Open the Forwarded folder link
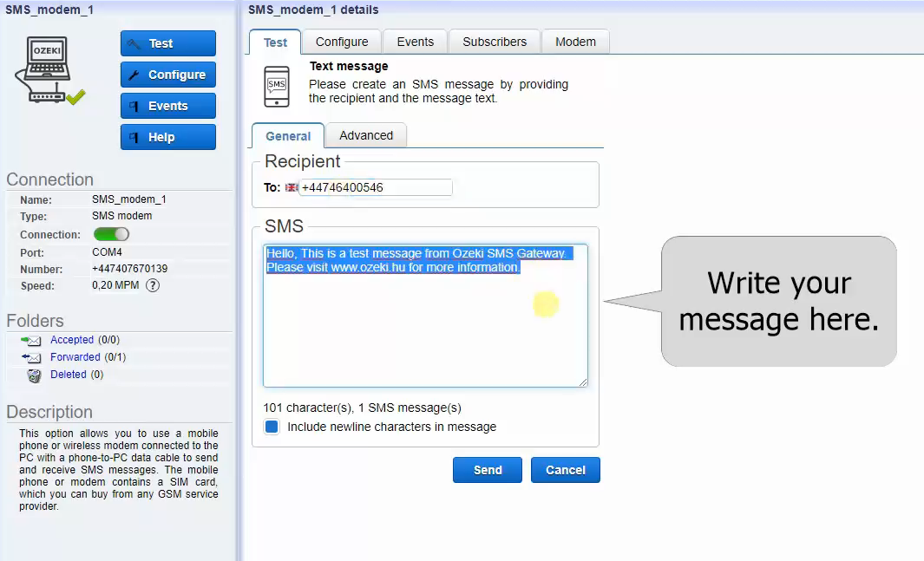This screenshot has height=561, width=924. pos(75,356)
